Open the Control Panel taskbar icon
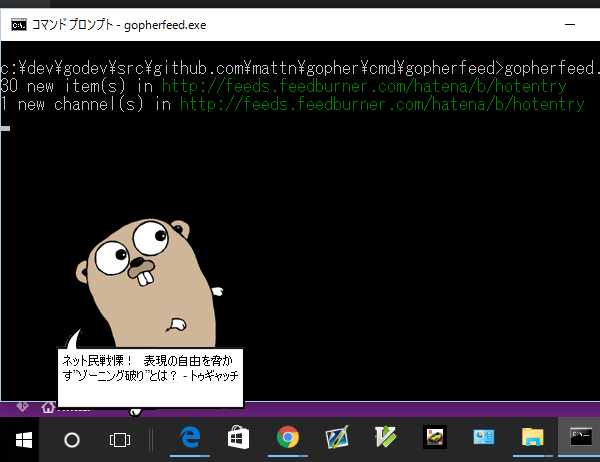The image size is (600, 462). tap(484, 437)
